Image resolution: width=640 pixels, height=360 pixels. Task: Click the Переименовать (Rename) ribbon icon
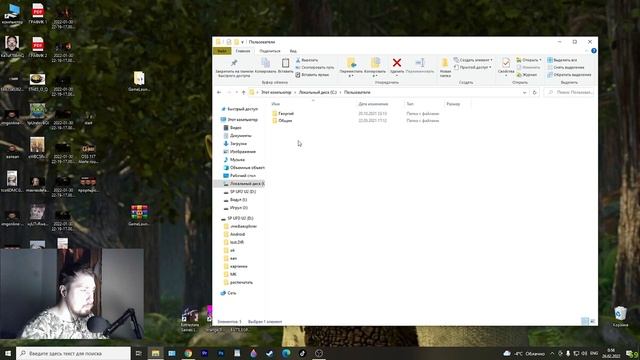click(420, 62)
